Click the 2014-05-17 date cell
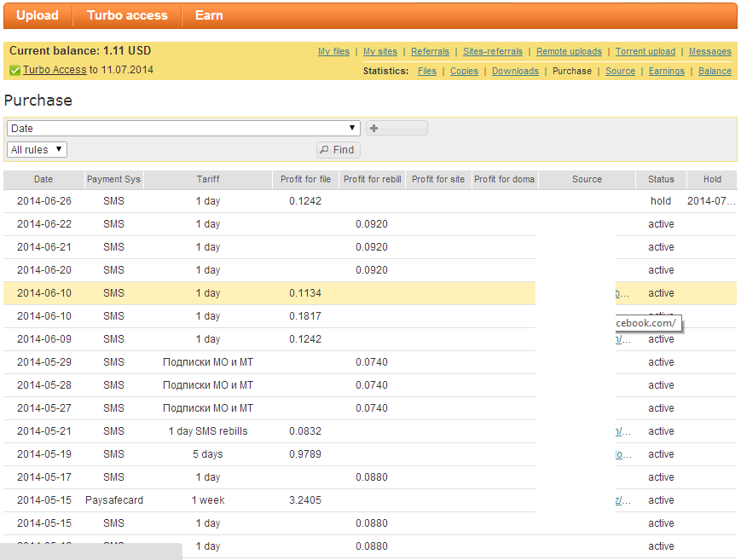741x560 pixels. [x=44, y=477]
